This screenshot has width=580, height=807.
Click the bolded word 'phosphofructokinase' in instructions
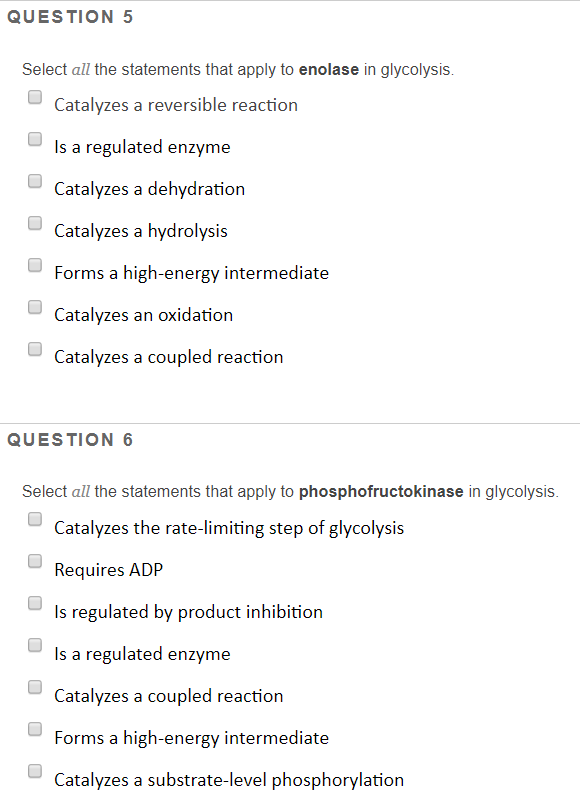click(x=381, y=491)
